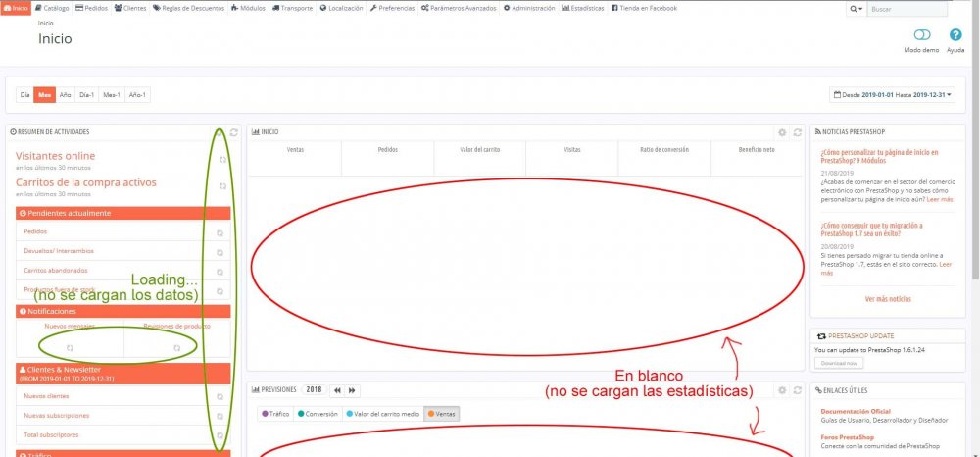Screen dimensions: 980x457
Task: Open the Estadísticas menu
Action: (x=583, y=8)
